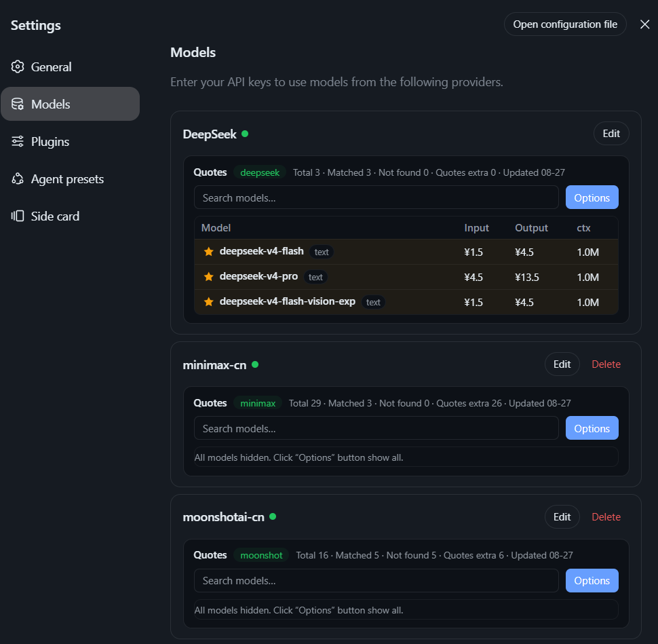Open Options for moonshot quotes

pyautogui.click(x=592, y=581)
